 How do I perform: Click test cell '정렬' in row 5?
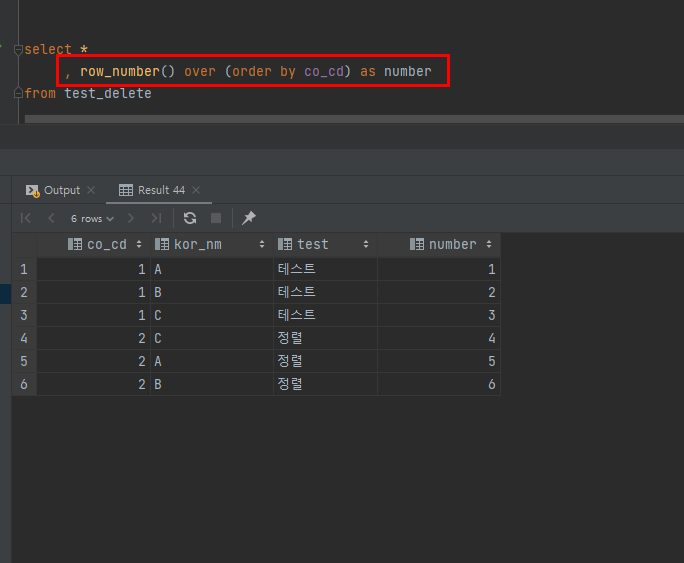(x=325, y=361)
